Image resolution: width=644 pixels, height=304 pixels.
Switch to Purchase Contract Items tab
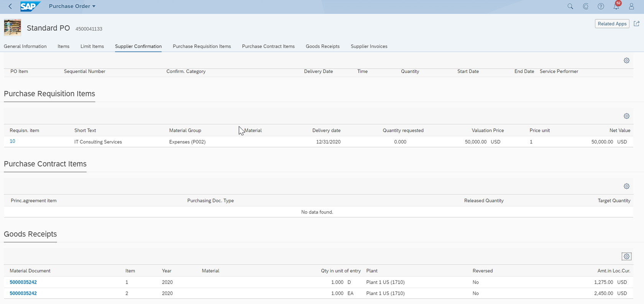pyautogui.click(x=268, y=46)
